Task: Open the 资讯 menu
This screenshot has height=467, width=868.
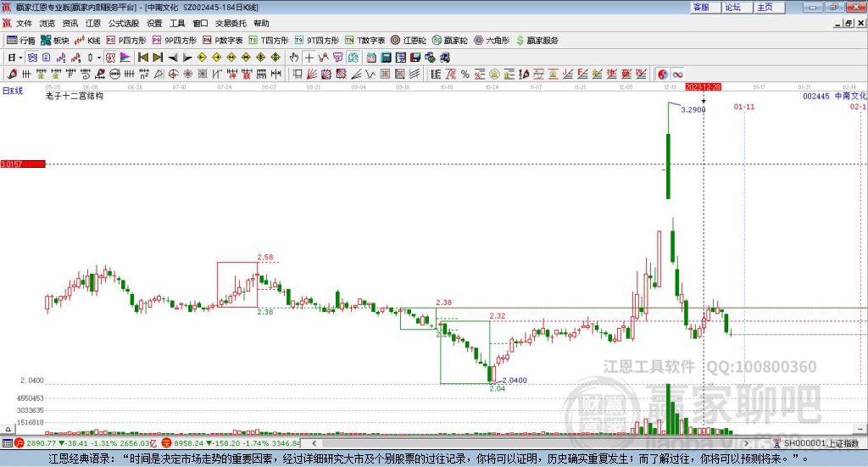Action: 70,23
